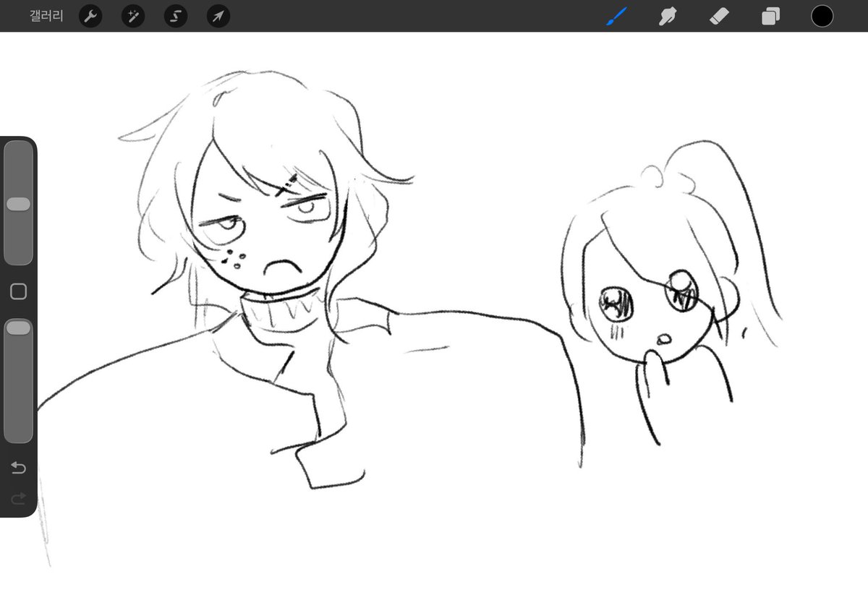Open the black color picker

pos(822,16)
